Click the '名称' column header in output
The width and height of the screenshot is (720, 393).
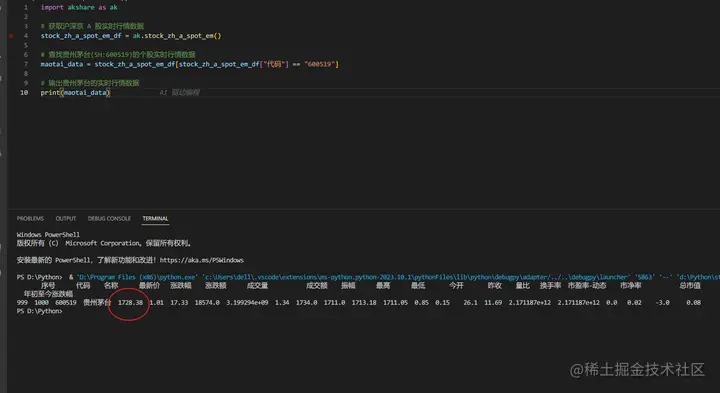(111, 286)
